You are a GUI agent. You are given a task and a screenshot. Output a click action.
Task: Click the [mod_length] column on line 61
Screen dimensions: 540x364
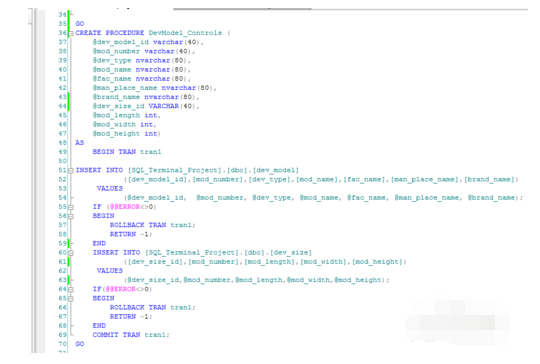tap(270, 262)
